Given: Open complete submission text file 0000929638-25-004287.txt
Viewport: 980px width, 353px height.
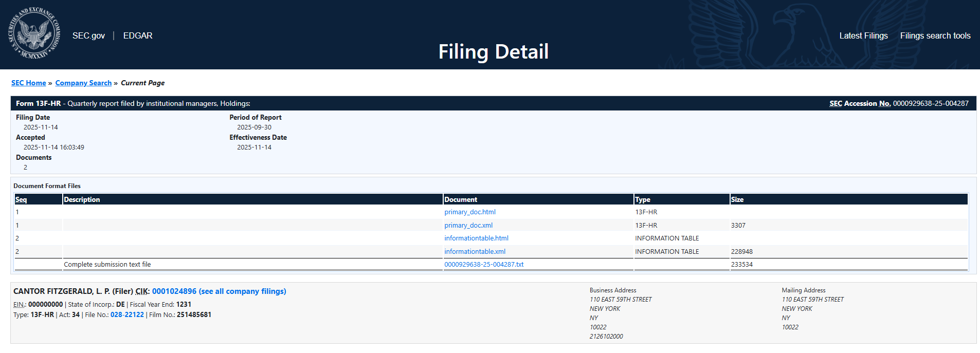Looking at the screenshot, I should [x=483, y=265].
